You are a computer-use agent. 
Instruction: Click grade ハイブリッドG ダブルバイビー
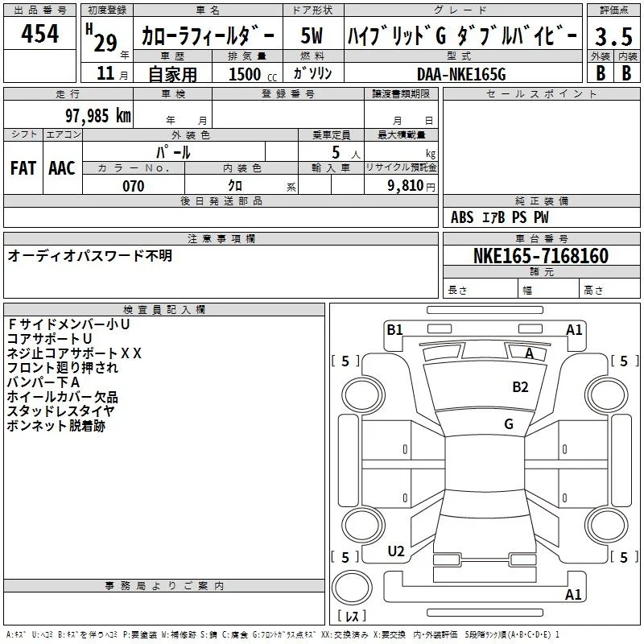[x=462, y=35]
